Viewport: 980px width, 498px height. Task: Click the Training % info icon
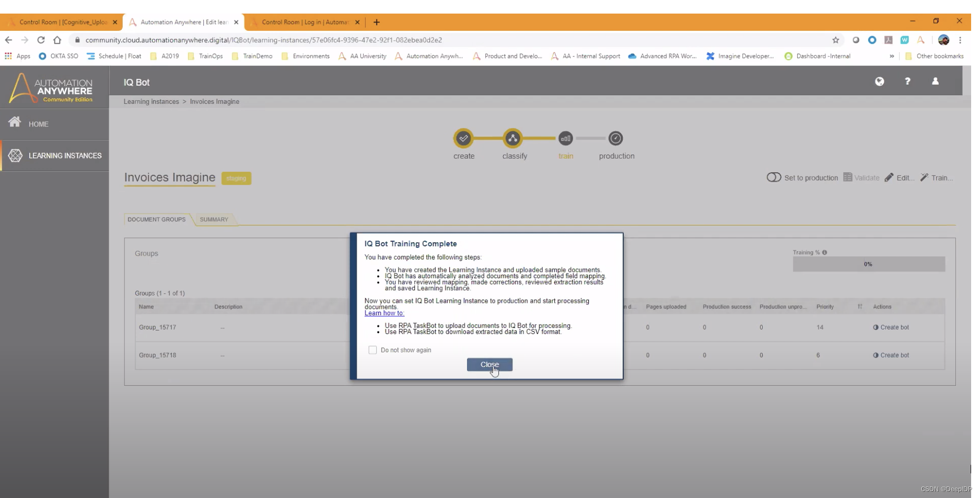pyautogui.click(x=825, y=253)
